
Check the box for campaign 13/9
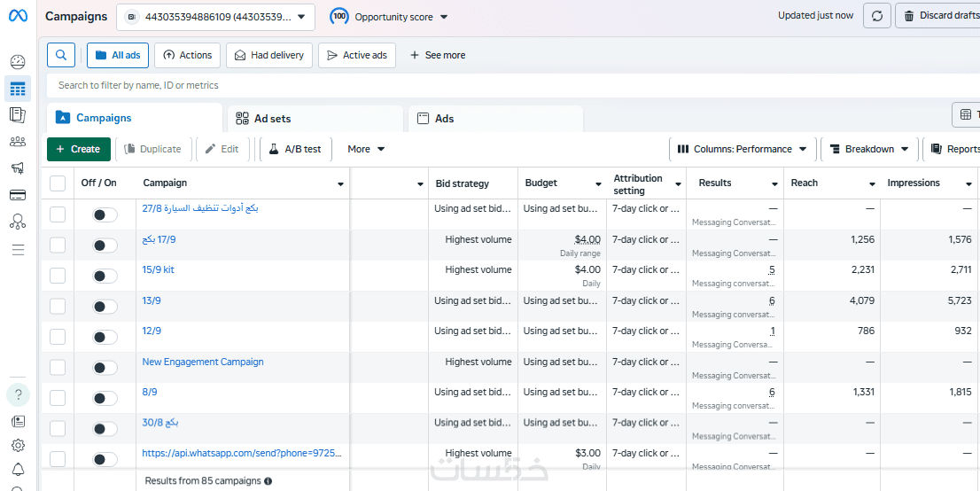coord(58,306)
